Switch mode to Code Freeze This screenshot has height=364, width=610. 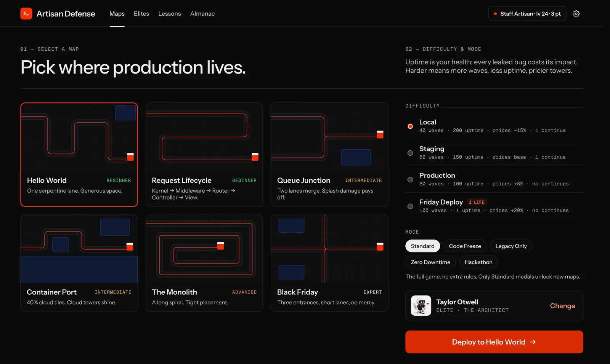coord(465,246)
